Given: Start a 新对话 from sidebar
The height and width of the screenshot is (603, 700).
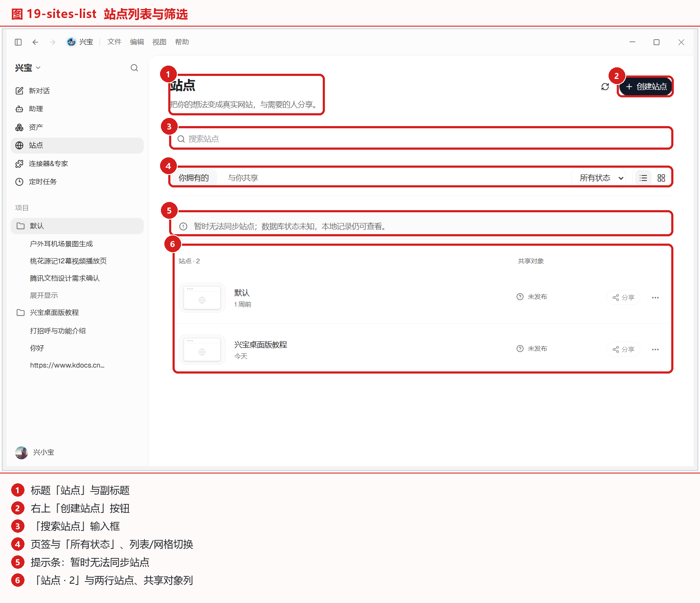Looking at the screenshot, I should pyautogui.click(x=77, y=91).
